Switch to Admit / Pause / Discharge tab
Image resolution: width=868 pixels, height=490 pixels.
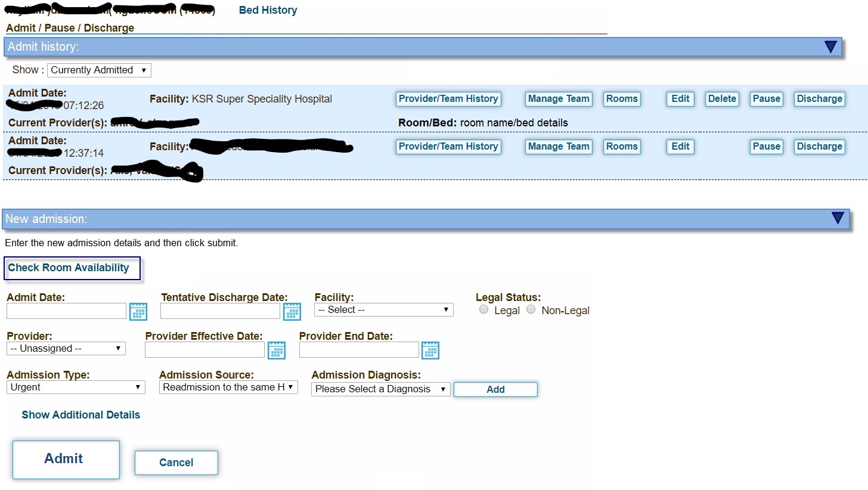click(70, 28)
